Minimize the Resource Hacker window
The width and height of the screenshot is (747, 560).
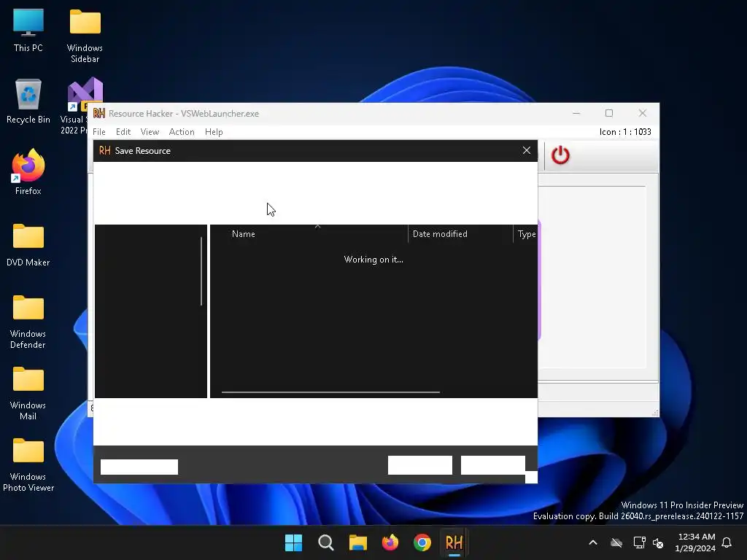pyautogui.click(x=576, y=113)
